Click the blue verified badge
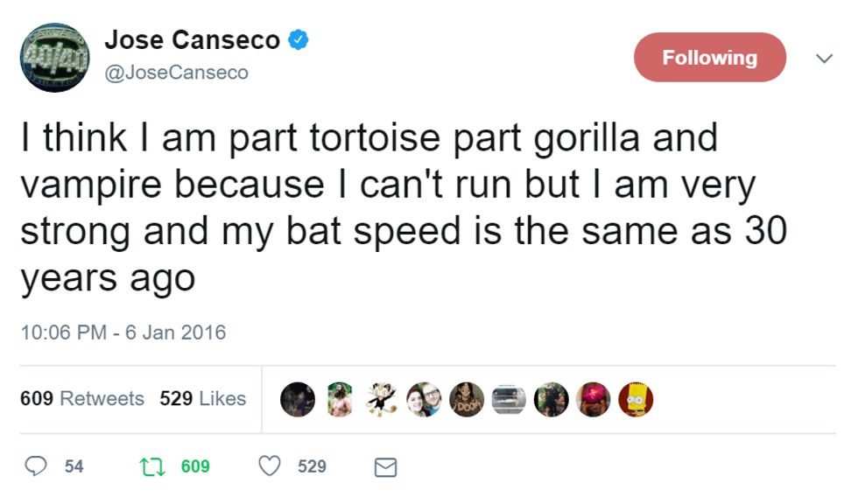Image resolution: width=858 pixels, height=504 pixels. coord(299,39)
